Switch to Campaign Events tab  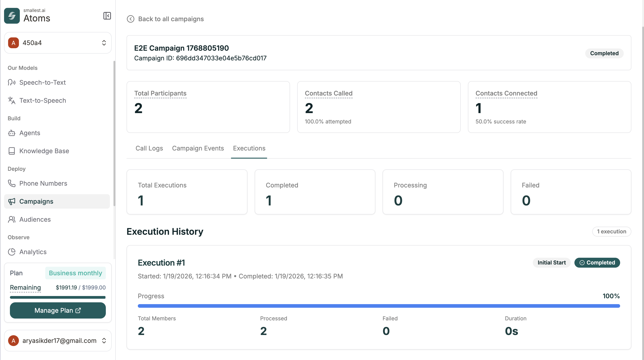[198, 148]
